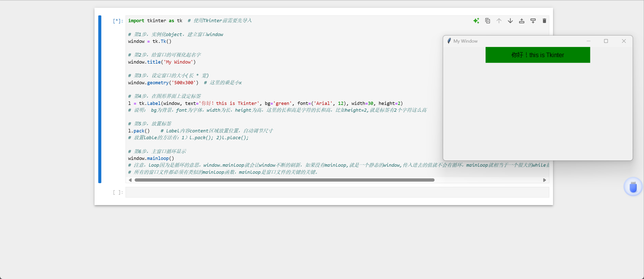Move the cell down with the arrow icon
Viewport: 644px width, 279px height.
[x=510, y=21]
